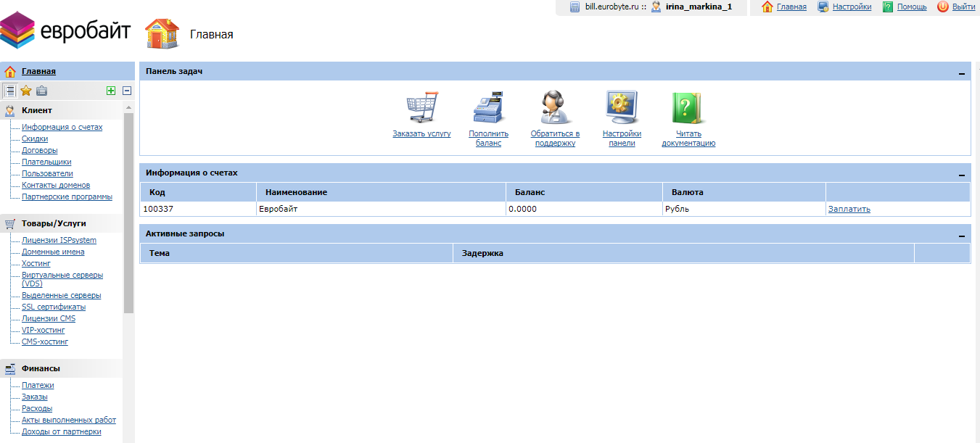
Task: Expand all menu sections with the green plus
Action: pos(111,91)
